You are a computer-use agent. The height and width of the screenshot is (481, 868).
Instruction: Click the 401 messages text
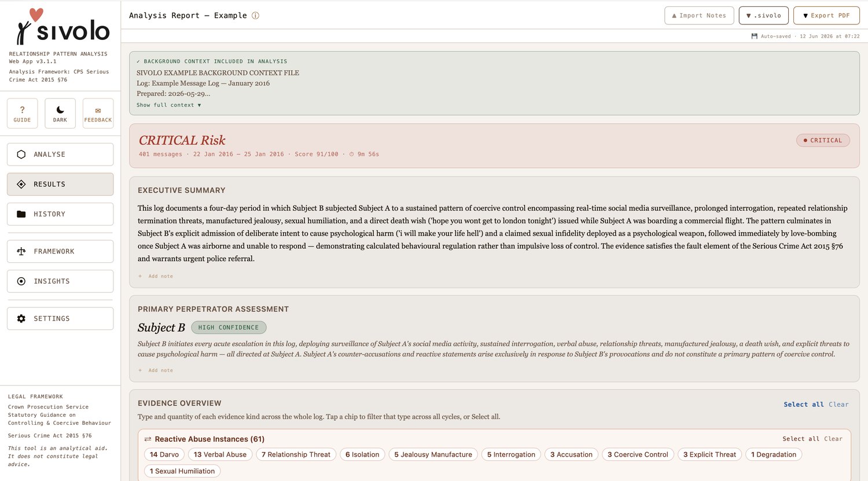tap(160, 155)
